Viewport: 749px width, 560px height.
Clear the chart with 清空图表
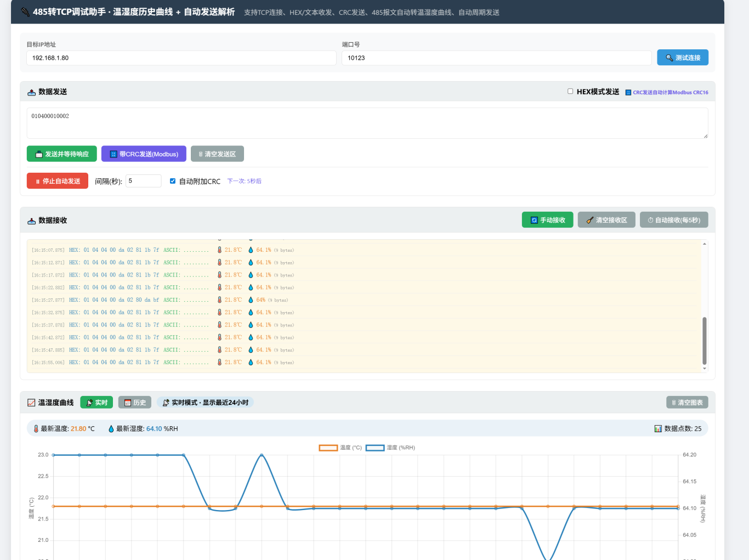pyautogui.click(x=687, y=403)
